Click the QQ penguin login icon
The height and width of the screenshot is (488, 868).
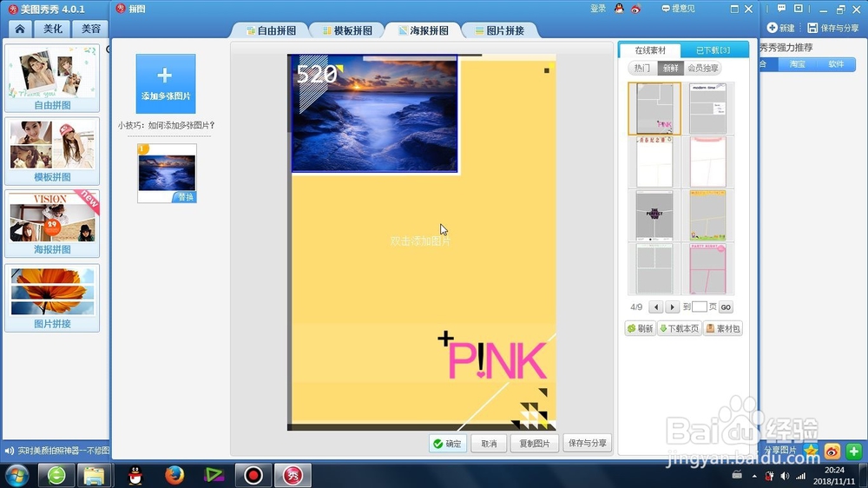coord(619,9)
